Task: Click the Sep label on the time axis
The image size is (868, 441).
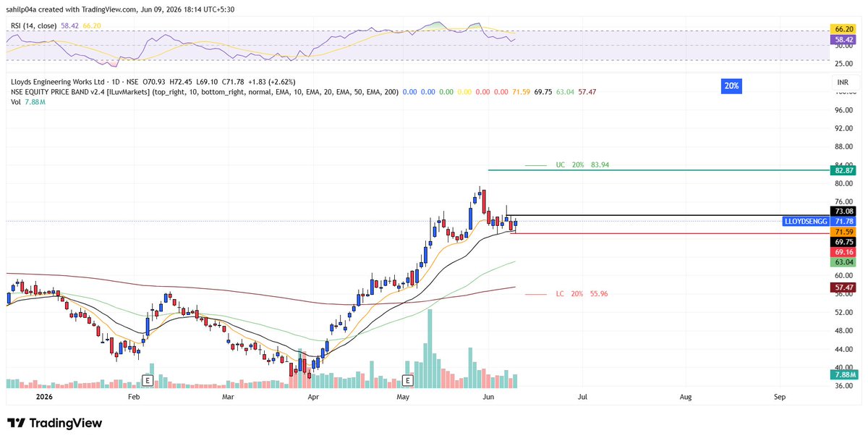Action: pyautogui.click(x=780, y=398)
